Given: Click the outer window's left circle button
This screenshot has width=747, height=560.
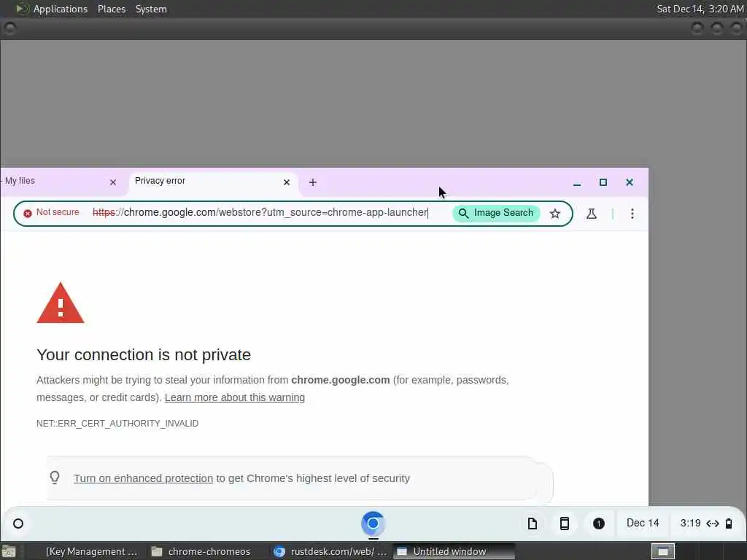Looking at the screenshot, I should [9, 28].
